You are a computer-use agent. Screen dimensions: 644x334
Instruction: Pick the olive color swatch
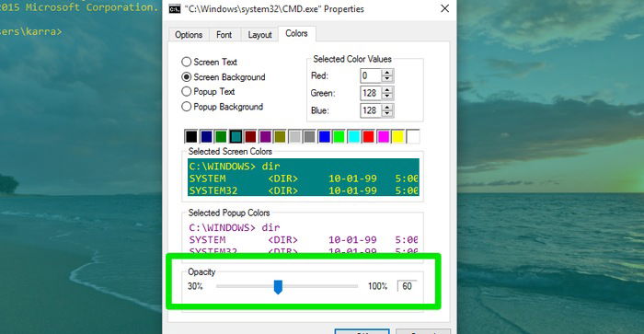coord(280,136)
